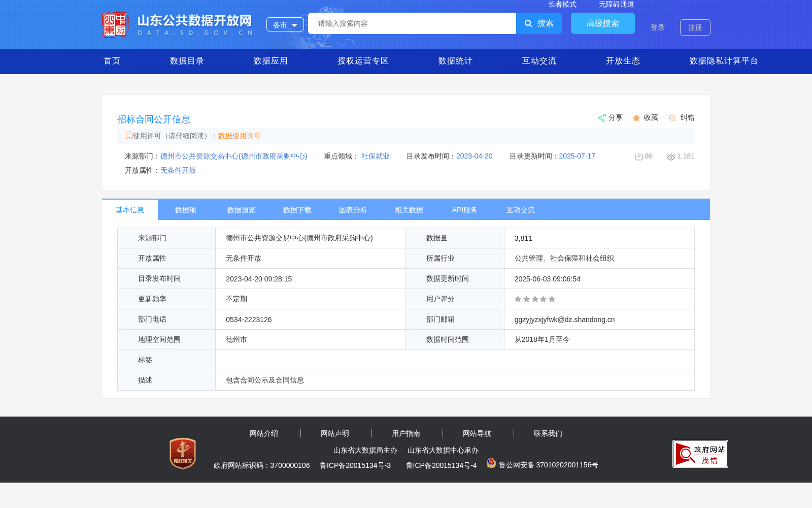
Task: Switch to the API服务 tab
Action: point(465,210)
